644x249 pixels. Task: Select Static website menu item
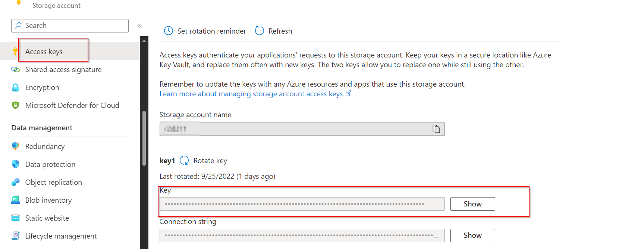[x=47, y=218]
